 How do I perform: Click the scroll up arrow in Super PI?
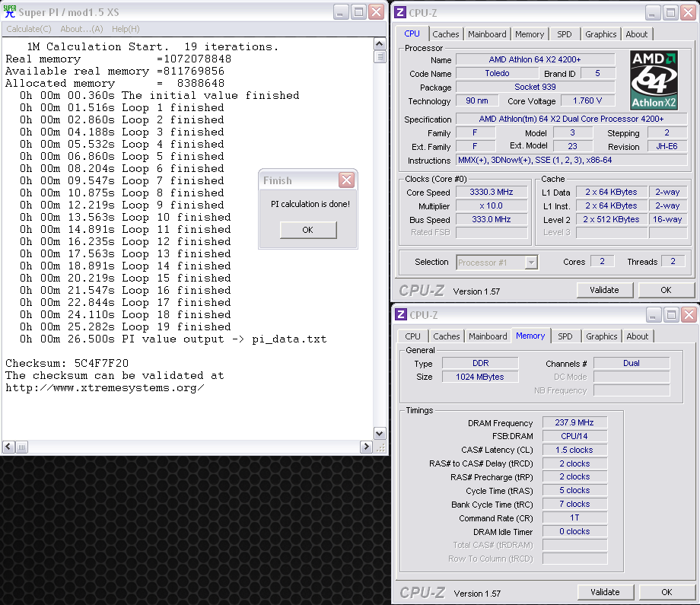pos(380,43)
